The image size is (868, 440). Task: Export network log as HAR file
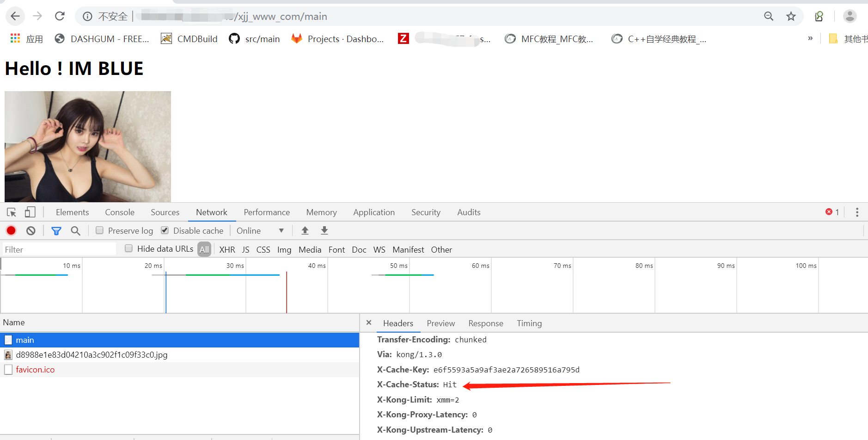coord(324,230)
